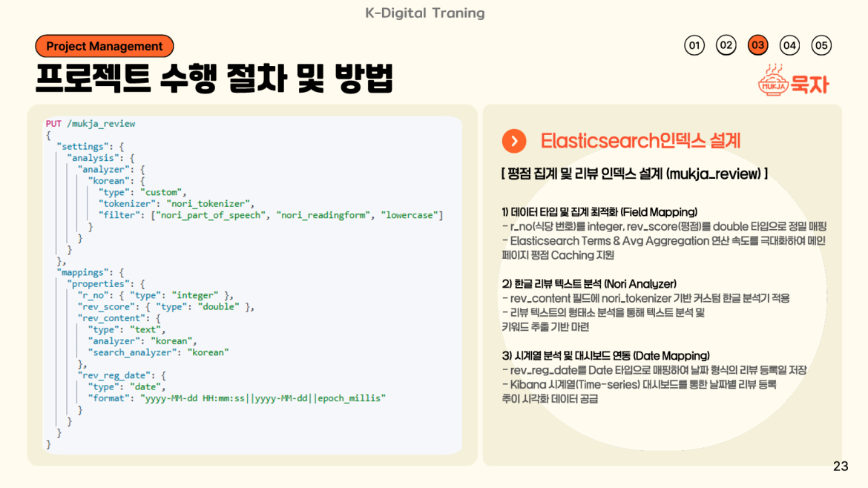Screen dimensions: 868x488
Task: Click the Elasticsearch인덱스 설계 heading
Action: 640,140
